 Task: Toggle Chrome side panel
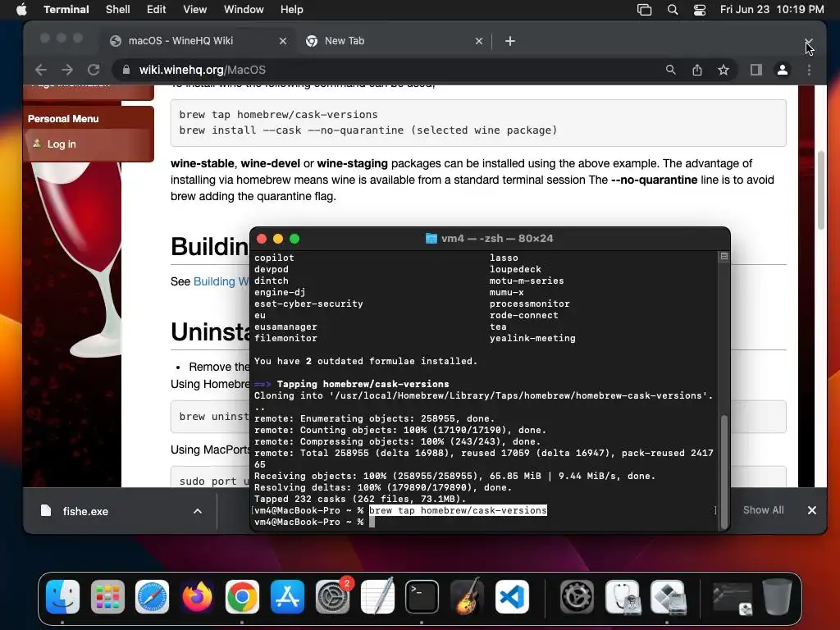(756, 70)
